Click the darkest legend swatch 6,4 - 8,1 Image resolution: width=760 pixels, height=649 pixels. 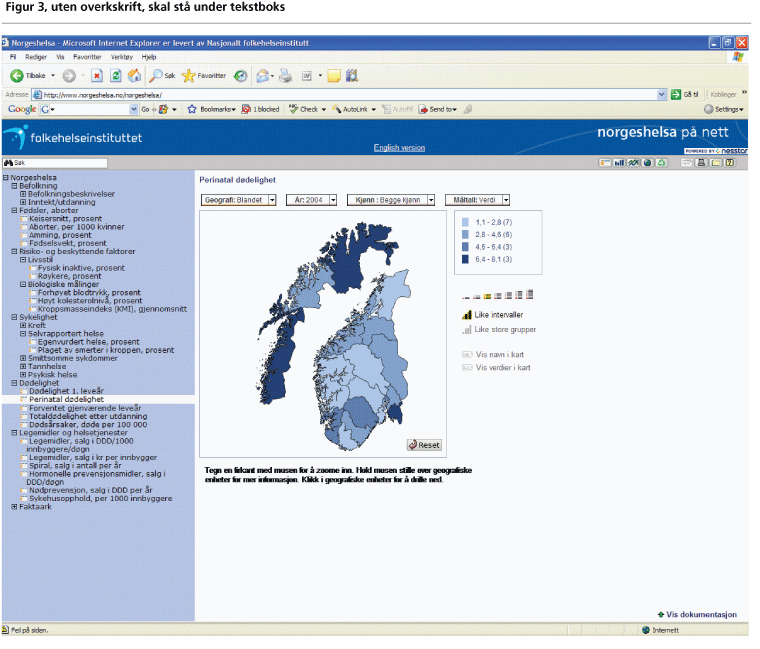coord(465,259)
